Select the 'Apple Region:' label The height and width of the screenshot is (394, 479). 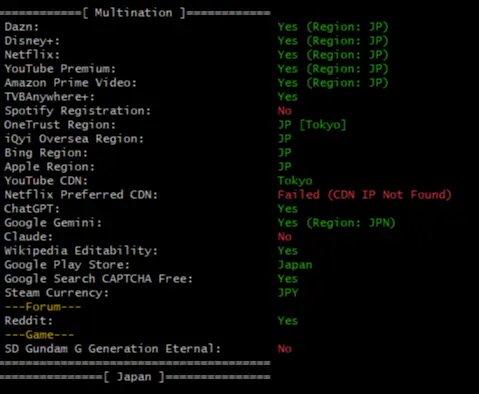pyautogui.click(x=49, y=167)
